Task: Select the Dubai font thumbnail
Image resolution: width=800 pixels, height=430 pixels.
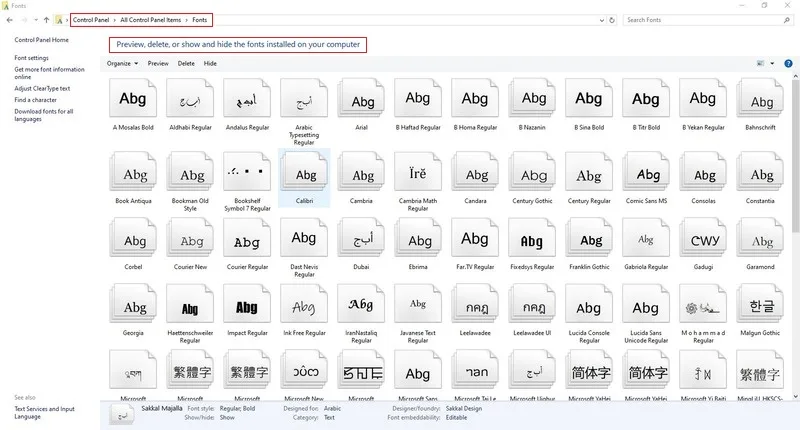Action: (x=361, y=238)
